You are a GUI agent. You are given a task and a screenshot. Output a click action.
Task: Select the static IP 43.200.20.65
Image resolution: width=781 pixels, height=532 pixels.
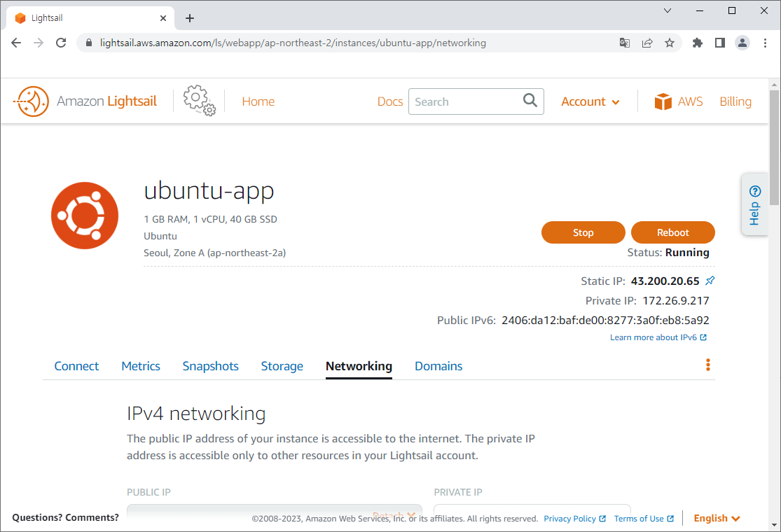coord(665,281)
